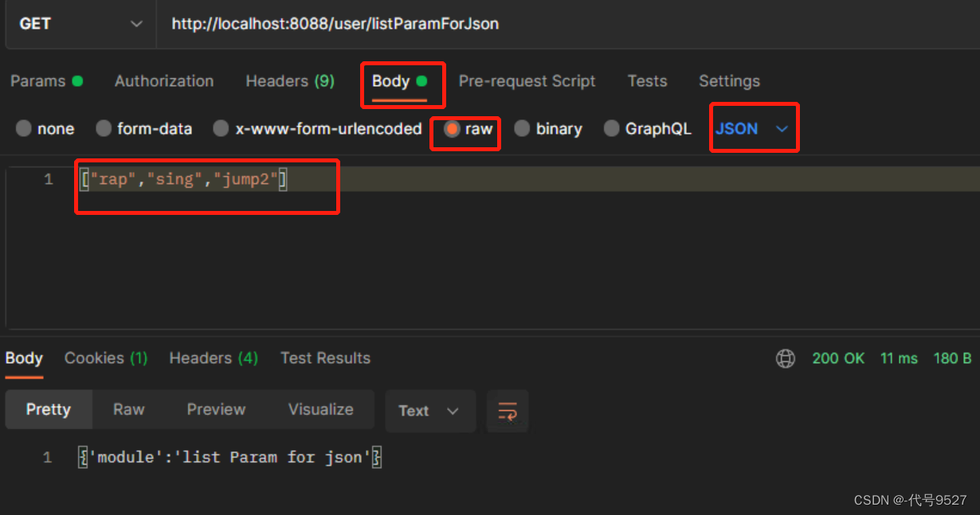This screenshot has width=980, height=515.
Task: Select the GraphQL body type
Action: tap(648, 129)
